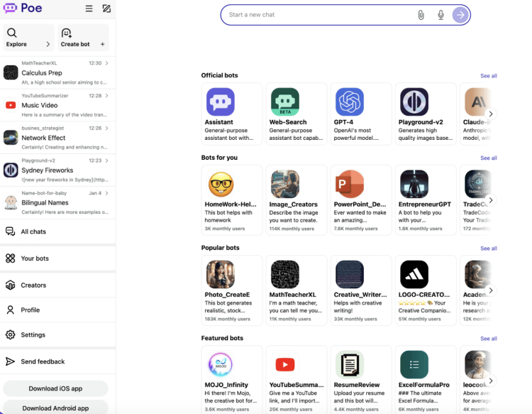Click the microphone voice input icon
The image size is (532, 414).
coord(440,15)
